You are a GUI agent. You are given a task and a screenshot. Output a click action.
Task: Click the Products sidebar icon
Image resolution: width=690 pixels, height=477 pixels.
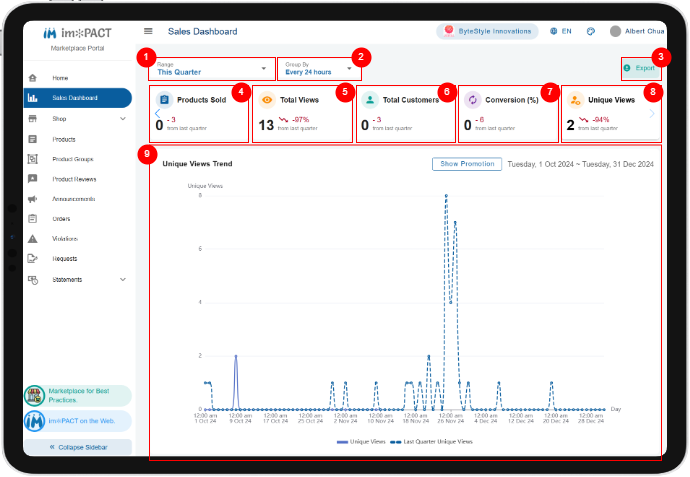pyautogui.click(x=33, y=139)
